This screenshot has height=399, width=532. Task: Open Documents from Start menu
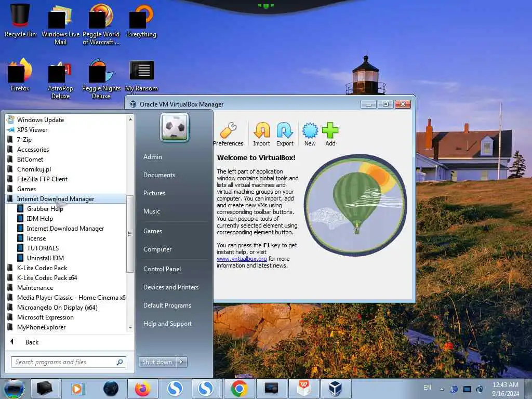[159, 175]
